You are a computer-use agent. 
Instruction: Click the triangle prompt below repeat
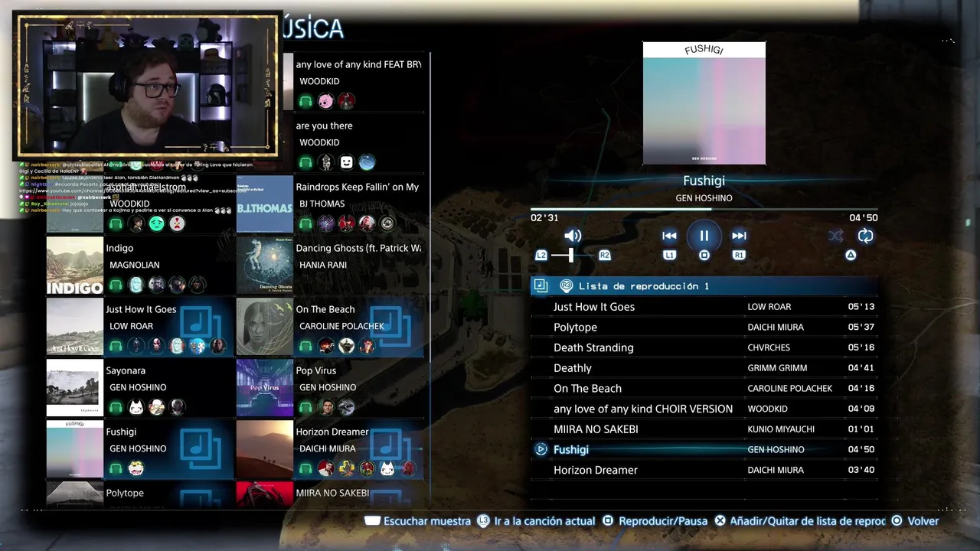(851, 256)
